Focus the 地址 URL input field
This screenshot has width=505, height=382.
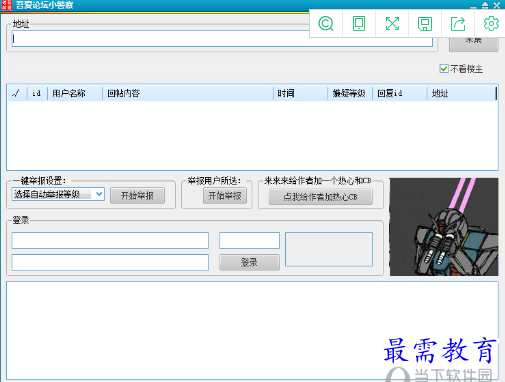tap(222, 39)
